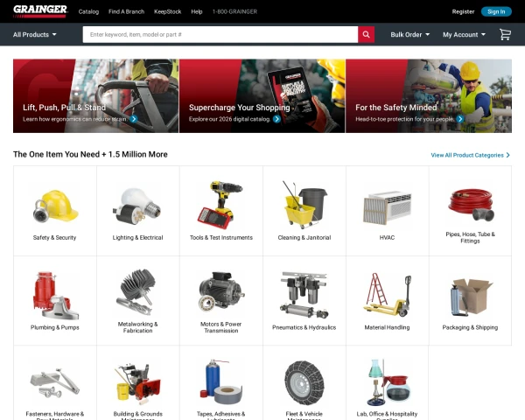525x420 pixels.
Task: Click arrow icon on Supercharge Your Shopping banner
Action: coord(276,119)
